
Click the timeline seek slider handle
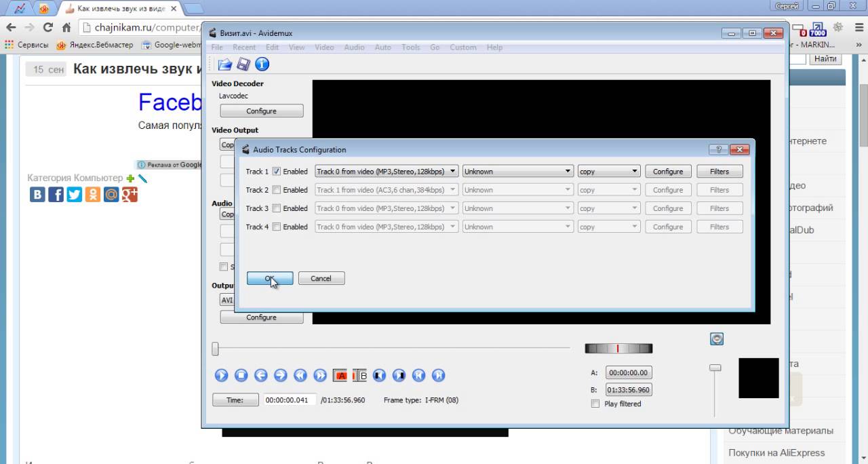[215, 349]
